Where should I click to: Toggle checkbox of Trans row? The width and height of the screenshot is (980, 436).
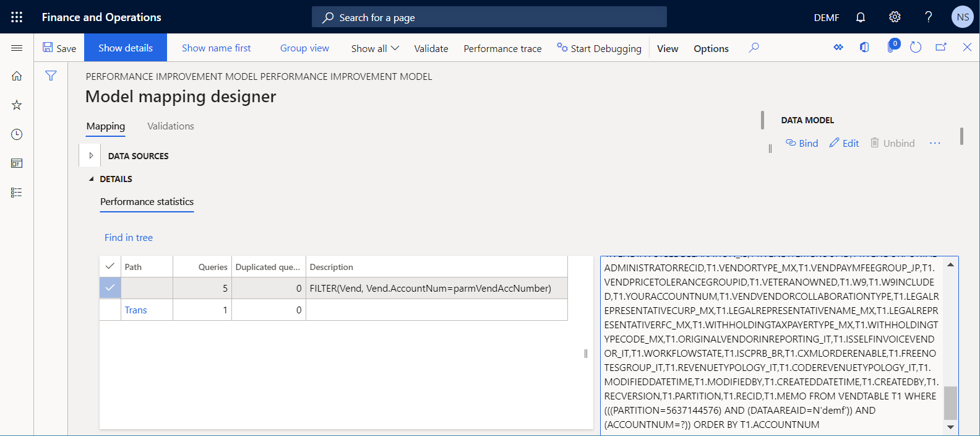tap(110, 310)
